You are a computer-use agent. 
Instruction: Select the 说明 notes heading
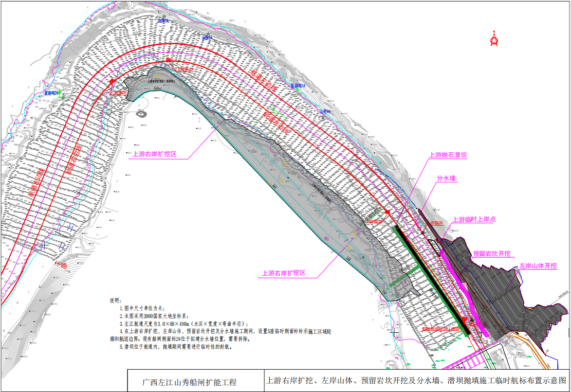(x=114, y=300)
